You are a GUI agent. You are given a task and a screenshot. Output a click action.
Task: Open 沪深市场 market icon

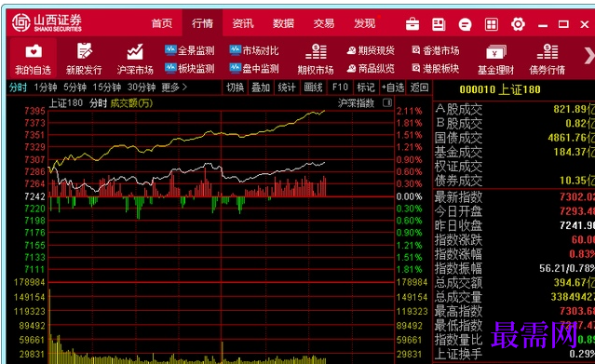click(x=135, y=59)
